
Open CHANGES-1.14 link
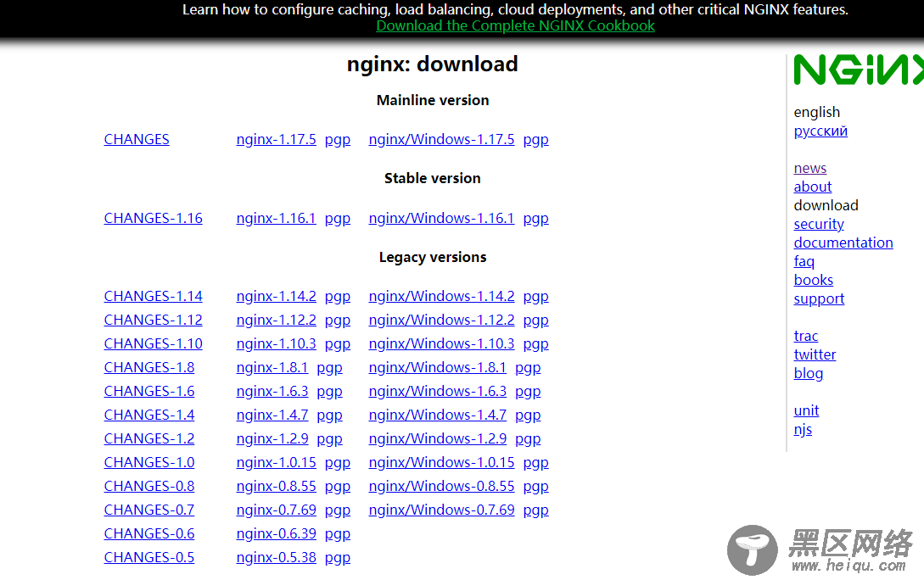[x=154, y=296]
